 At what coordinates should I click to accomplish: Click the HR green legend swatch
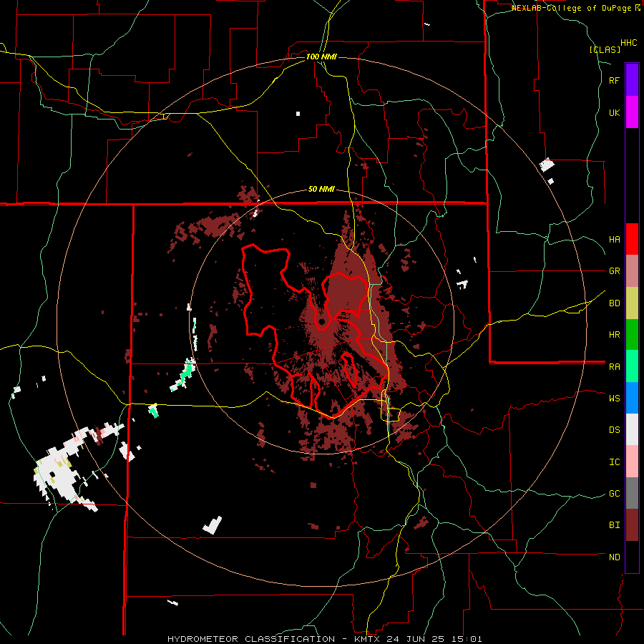coord(632,335)
